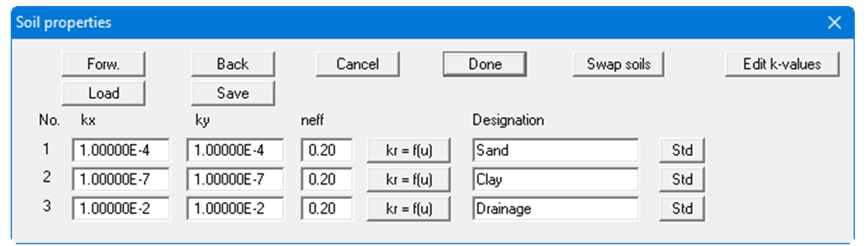Image resolution: width=868 pixels, height=246 pixels.
Task: Click the Forw. button
Action: tap(103, 64)
